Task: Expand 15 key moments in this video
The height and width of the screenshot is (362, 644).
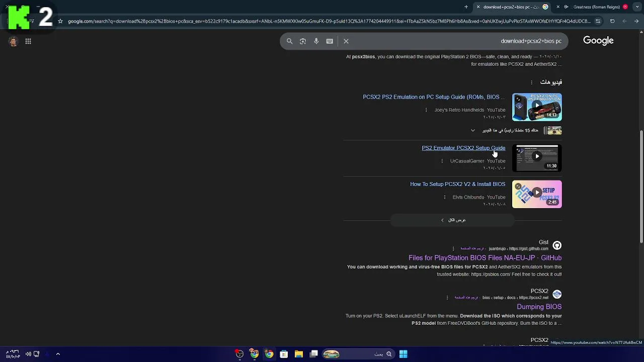Action: [473, 131]
